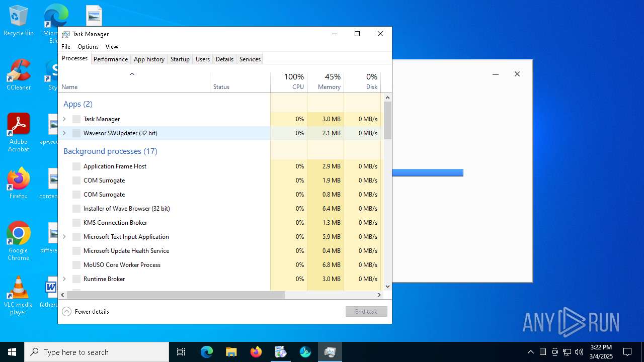Click the Task Manager process row icon
Image resolution: width=644 pixels, height=362 pixels.
click(76, 119)
